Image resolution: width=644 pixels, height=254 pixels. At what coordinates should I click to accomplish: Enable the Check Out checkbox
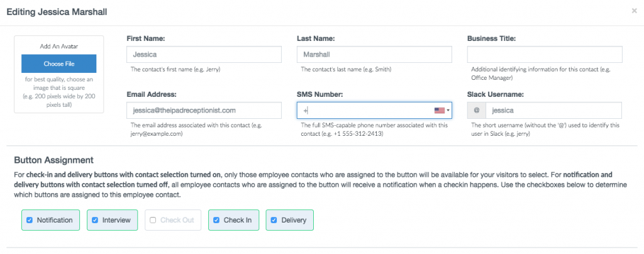[153, 220]
